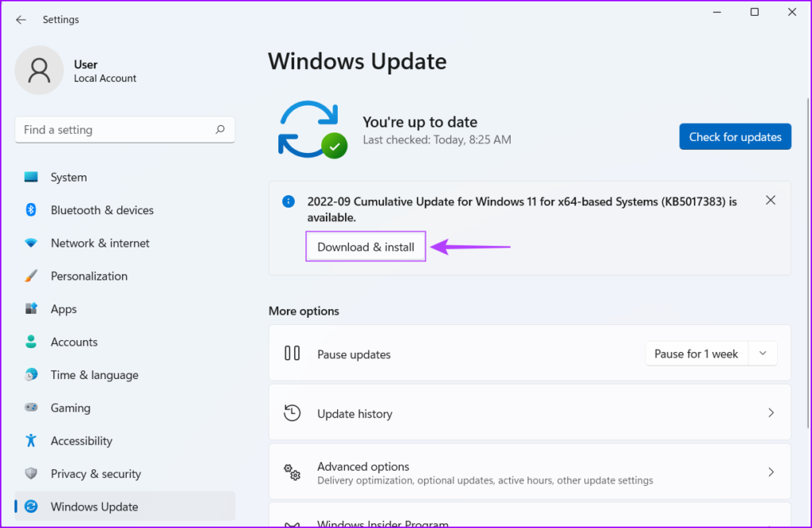
Task: Maximize the Settings window
Action: pyautogui.click(x=755, y=12)
